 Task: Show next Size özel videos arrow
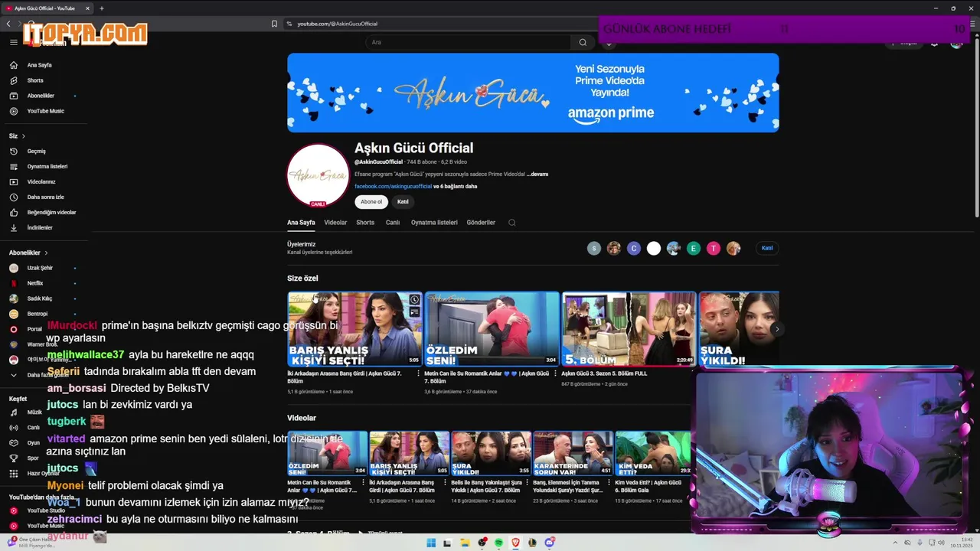[776, 329]
